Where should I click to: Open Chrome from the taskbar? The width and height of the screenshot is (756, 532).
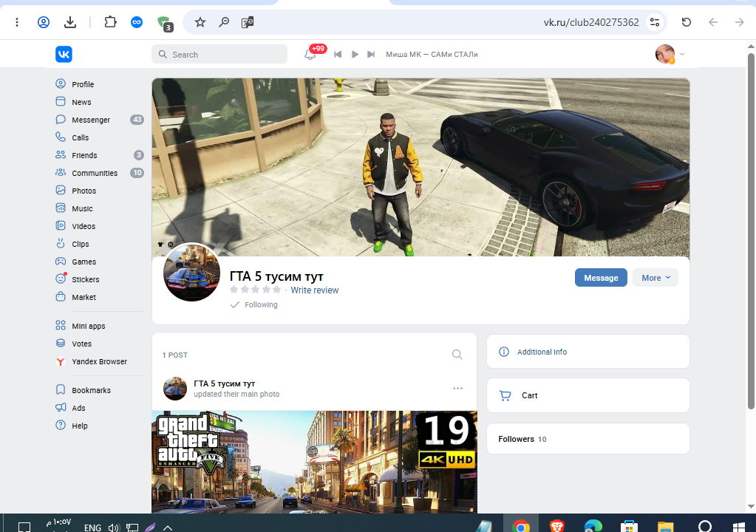[521, 525]
